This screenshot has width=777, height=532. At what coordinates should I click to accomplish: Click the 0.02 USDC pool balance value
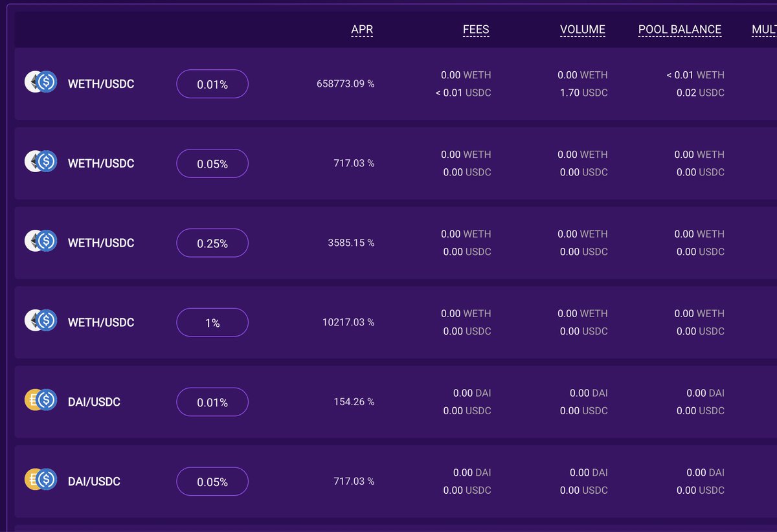click(701, 93)
